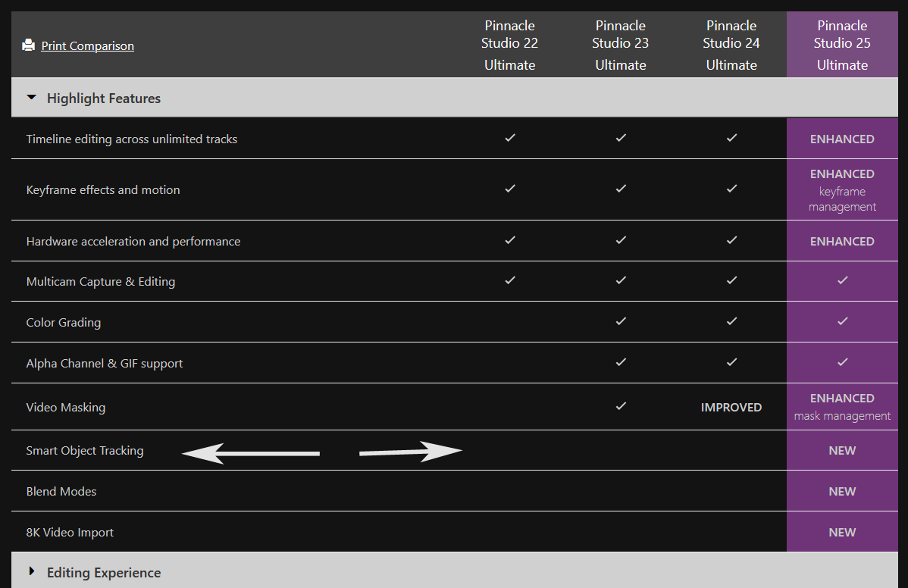908x588 pixels.
Task: Click ENHANCED in the Timeline editing row
Action: 842,139
